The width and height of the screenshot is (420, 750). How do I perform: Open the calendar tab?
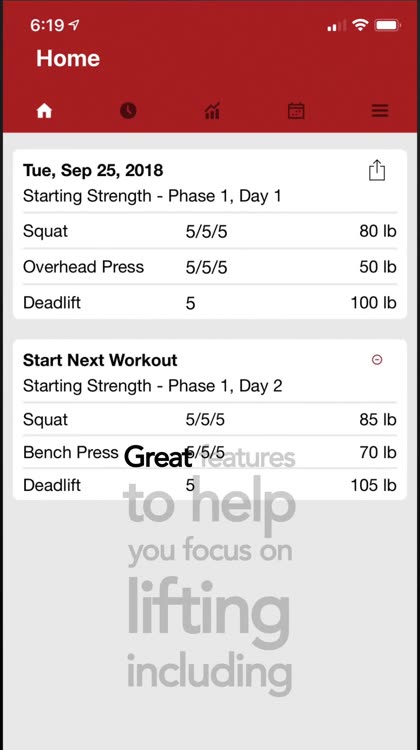click(x=296, y=111)
